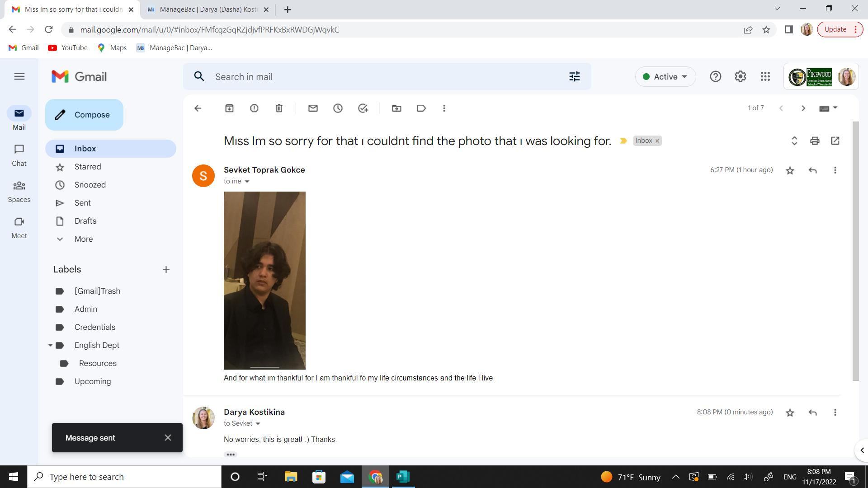Add this email to Tasks
This screenshot has height=488, width=868.
[363, 108]
